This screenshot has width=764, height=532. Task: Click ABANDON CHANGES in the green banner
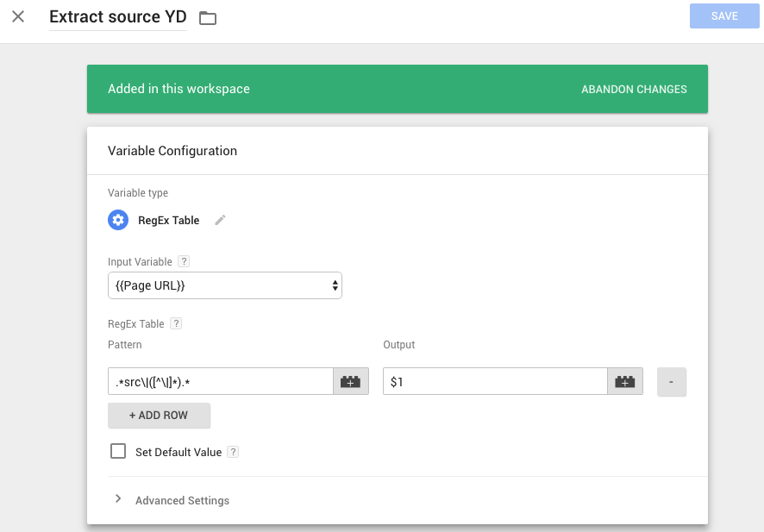[x=634, y=89]
